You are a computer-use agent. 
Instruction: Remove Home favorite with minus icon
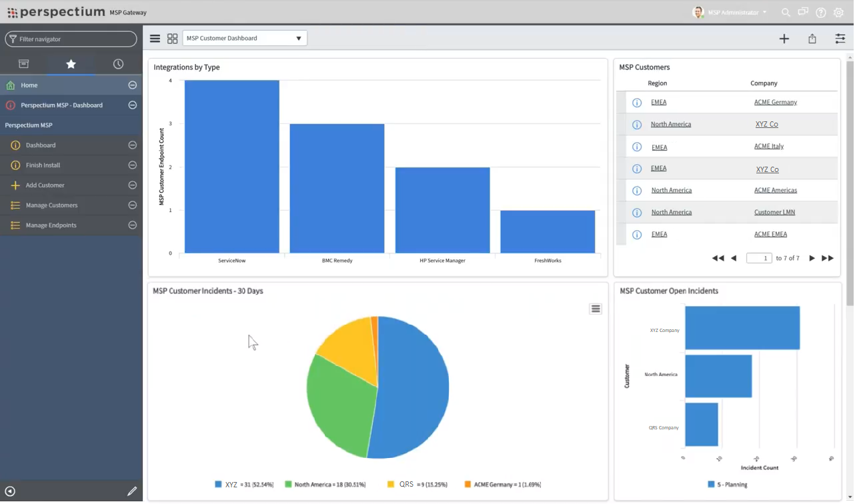click(x=133, y=85)
